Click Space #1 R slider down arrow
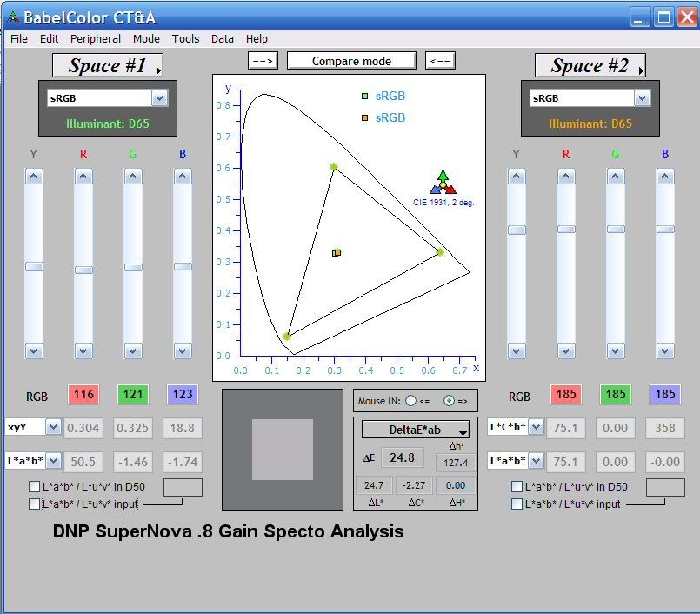The image size is (700, 614). [83, 351]
